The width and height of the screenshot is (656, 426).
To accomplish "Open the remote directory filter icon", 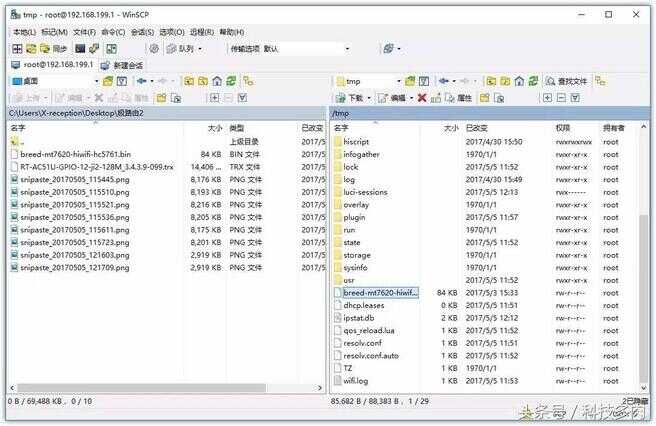I will [x=423, y=81].
